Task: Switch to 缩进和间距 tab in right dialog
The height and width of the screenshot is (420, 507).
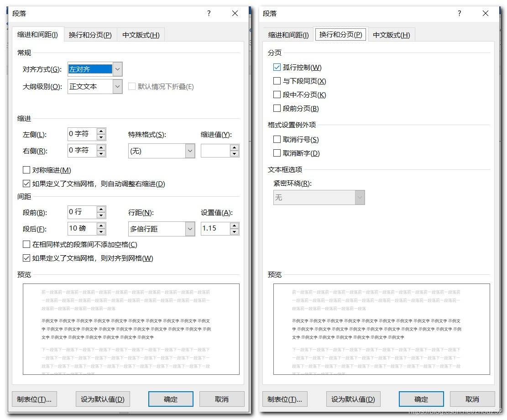Action: 288,35
